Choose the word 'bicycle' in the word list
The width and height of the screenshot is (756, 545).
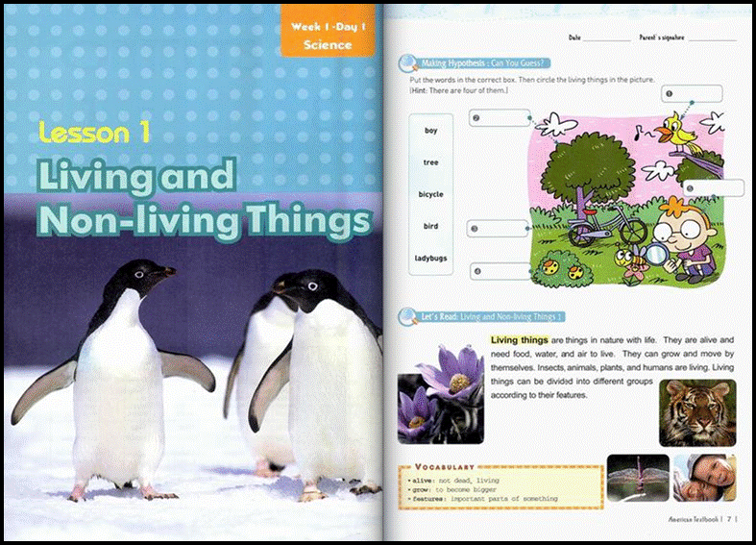[431, 194]
